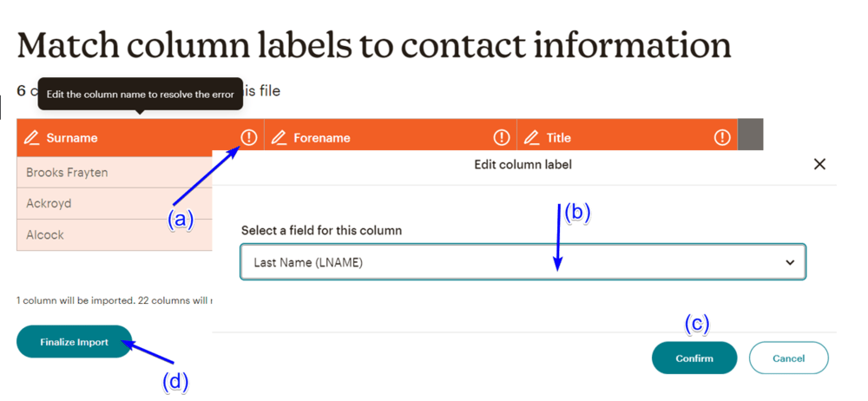Click the dropdown chevron arrow in field selector
This screenshot has width=868, height=401.
click(x=790, y=262)
